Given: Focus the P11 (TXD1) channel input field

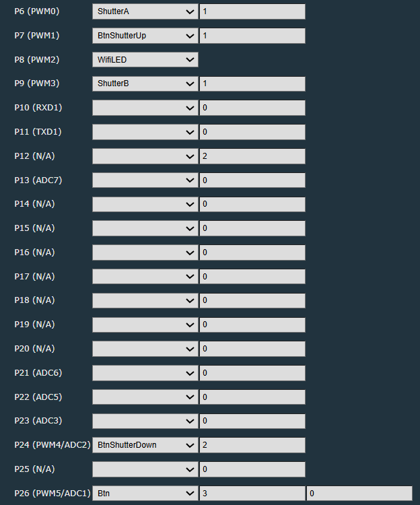Looking at the screenshot, I should (x=252, y=132).
